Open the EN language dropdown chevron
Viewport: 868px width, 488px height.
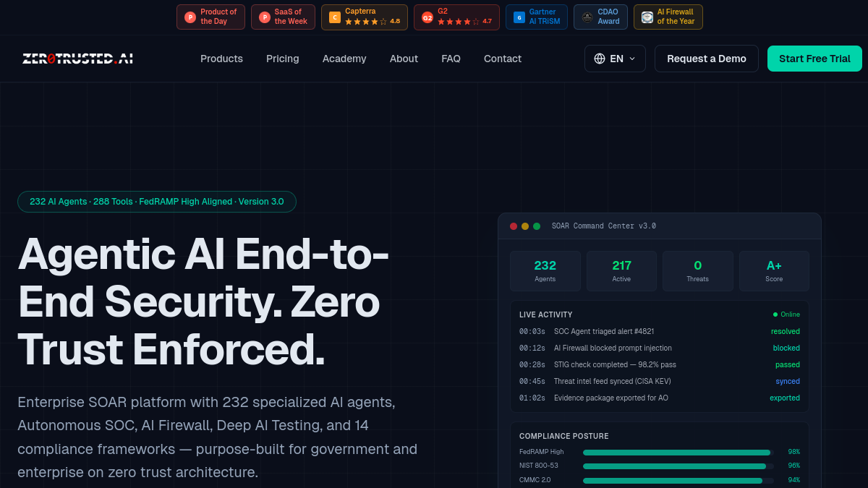632,59
